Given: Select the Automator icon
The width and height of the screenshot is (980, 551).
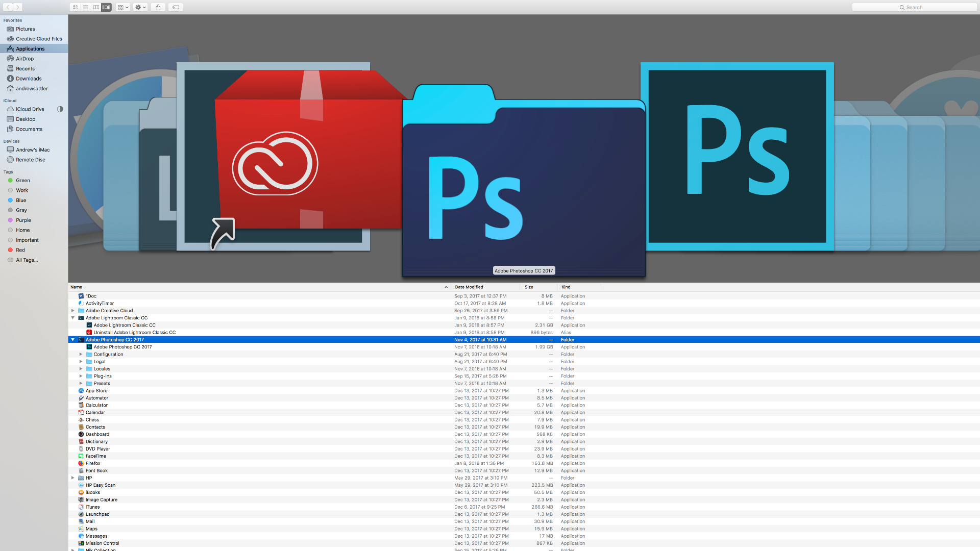Looking at the screenshot, I should point(81,398).
